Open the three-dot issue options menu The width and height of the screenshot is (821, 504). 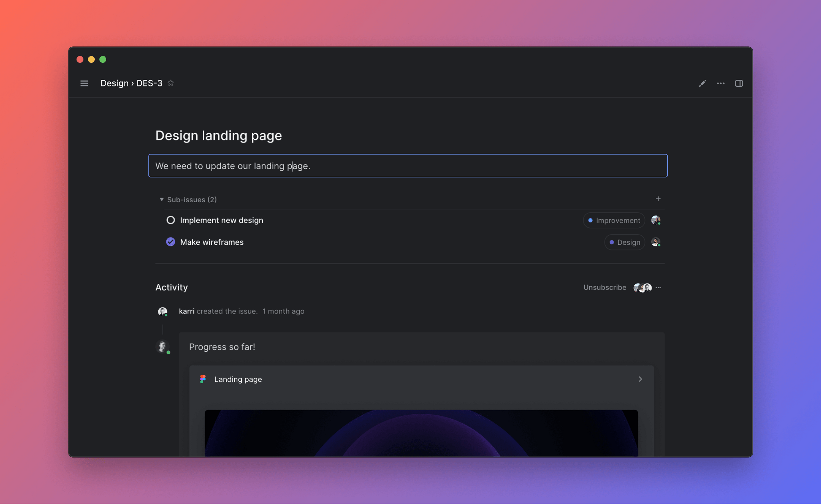pos(721,83)
